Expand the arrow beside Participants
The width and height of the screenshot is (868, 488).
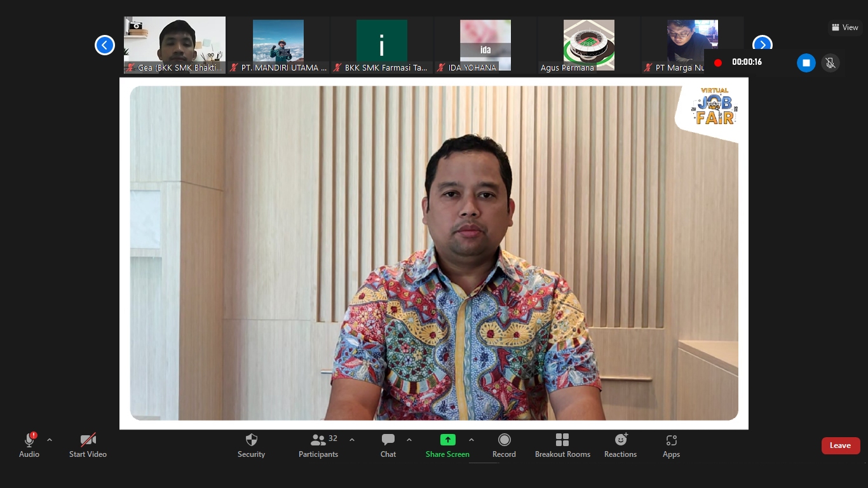(352, 440)
